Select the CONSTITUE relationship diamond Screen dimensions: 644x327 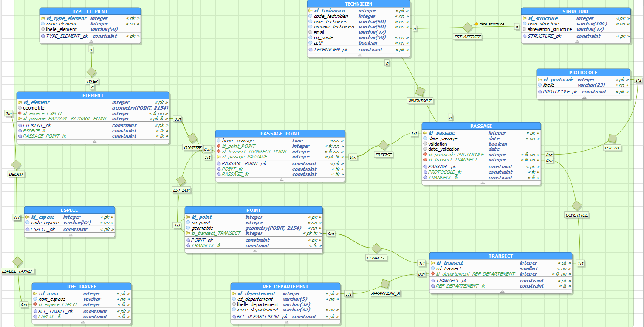pyautogui.click(x=576, y=206)
